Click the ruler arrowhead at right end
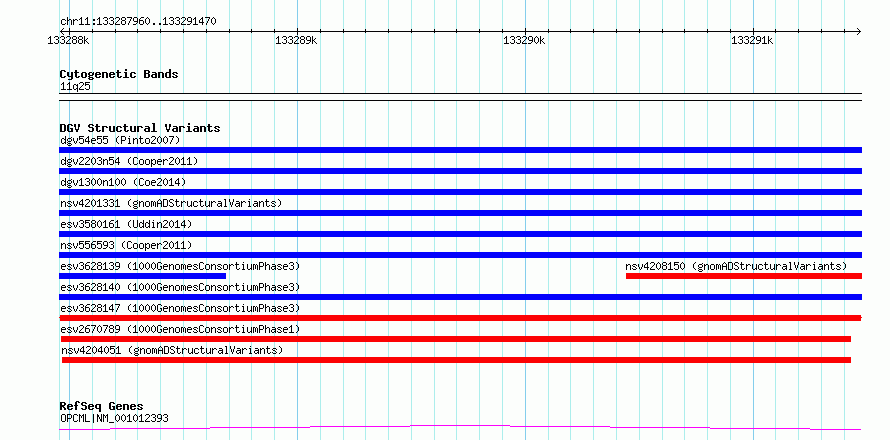890x440 pixels. click(x=859, y=31)
